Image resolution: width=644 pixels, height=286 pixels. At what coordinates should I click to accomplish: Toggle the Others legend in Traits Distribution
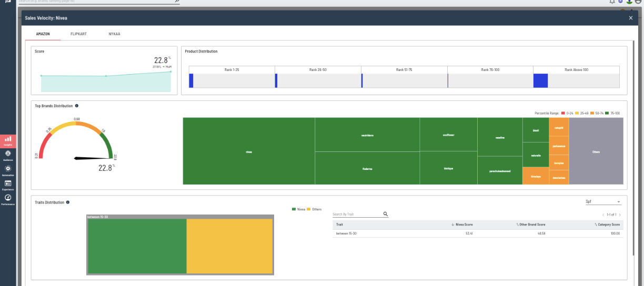pyautogui.click(x=314, y=209)
